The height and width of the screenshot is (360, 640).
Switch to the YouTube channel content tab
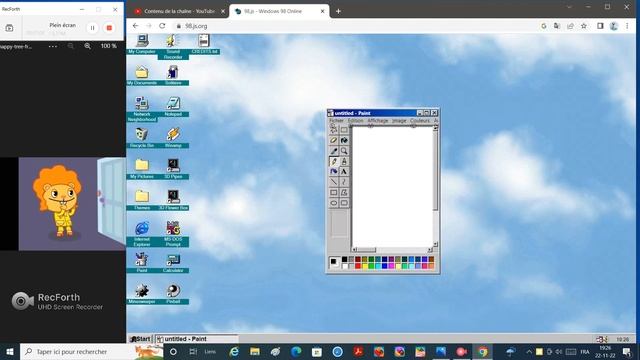pos(179,11)
